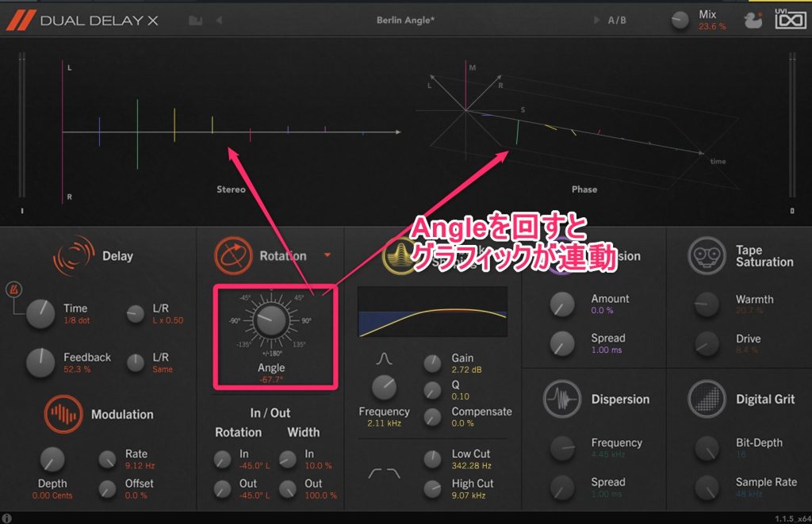Image resolution: width=812 pixels, height=524 pixels.
Task: Open the Berlin Angle preset menu
Action: (405, 21)
